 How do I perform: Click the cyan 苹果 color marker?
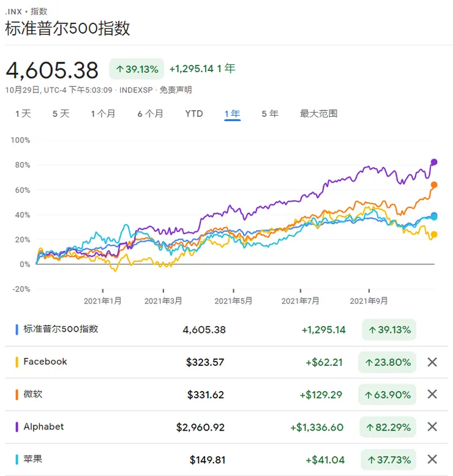(17, 459)
